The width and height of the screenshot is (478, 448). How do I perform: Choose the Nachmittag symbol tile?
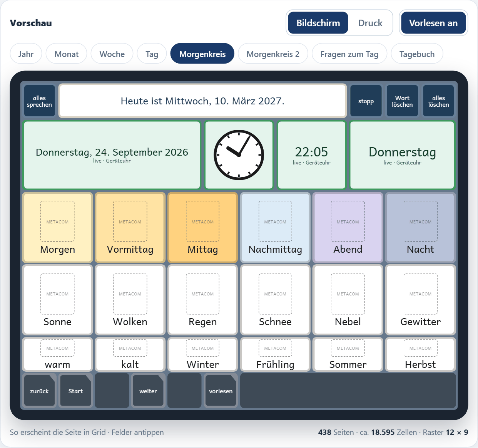pyautogui.click(x=275, y=228)
